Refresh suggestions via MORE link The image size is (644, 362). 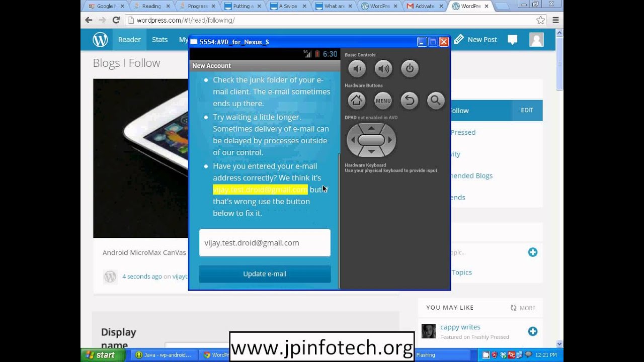[523, 308]
